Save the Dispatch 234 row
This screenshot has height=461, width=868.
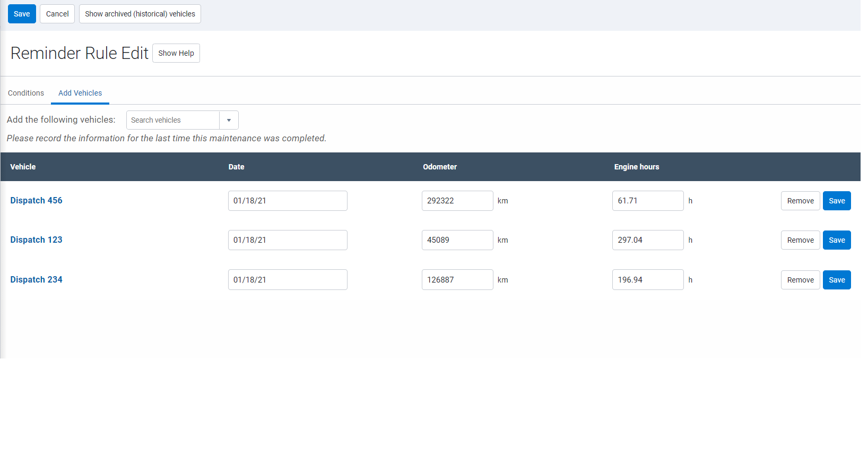pos(837,280)
